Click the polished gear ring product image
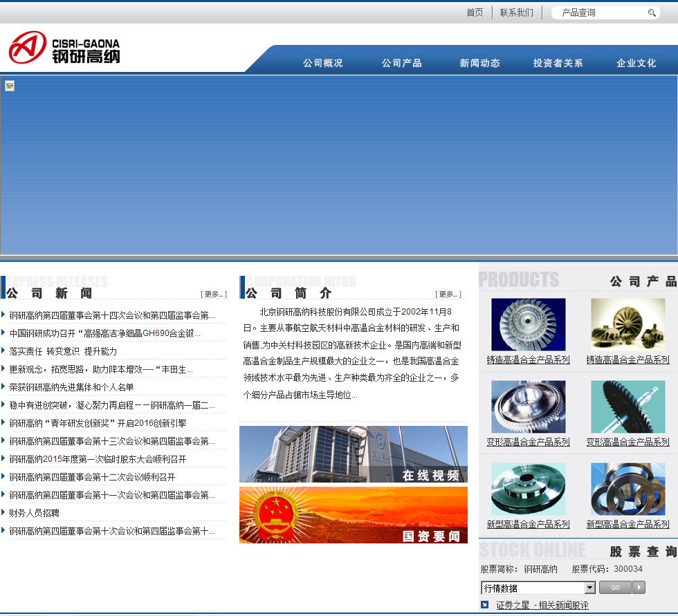Viewport: 678px width, 616px height. tap(529, 407)
